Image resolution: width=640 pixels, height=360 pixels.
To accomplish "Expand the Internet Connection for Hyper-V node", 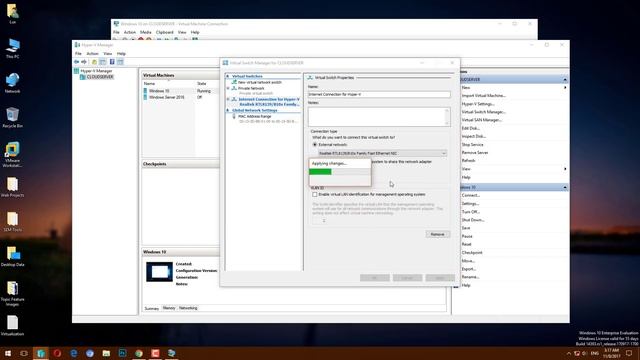I will (228, 99).
